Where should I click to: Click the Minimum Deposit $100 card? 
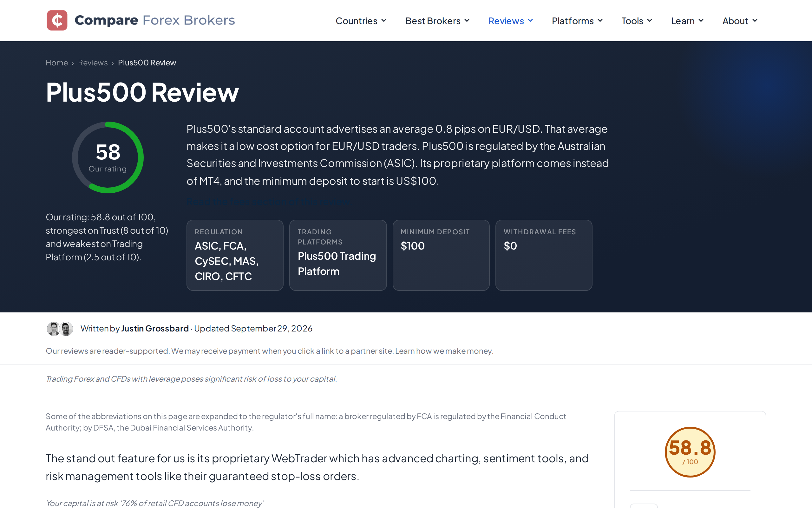tap(441, 255)
